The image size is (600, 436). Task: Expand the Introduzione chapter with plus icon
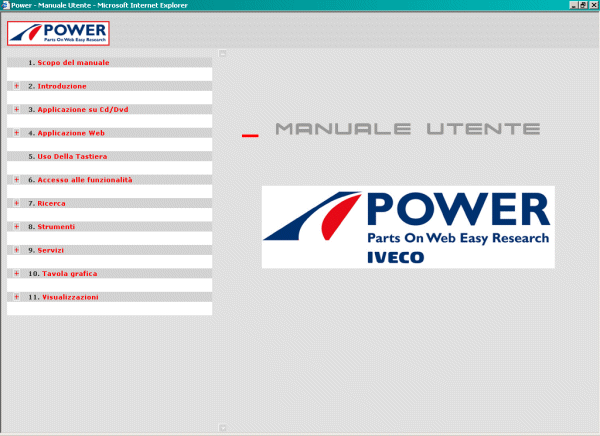tap(16, 86)
